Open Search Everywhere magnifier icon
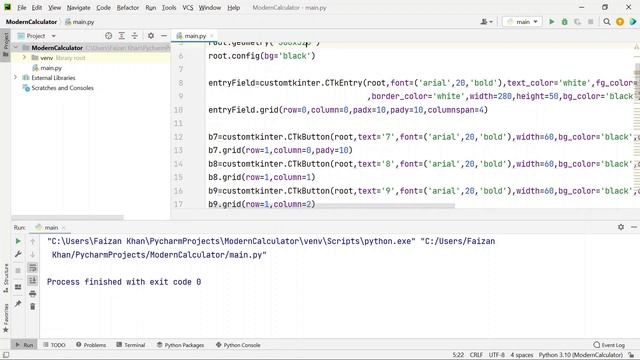The image size is (640, 360). [607, 22]
